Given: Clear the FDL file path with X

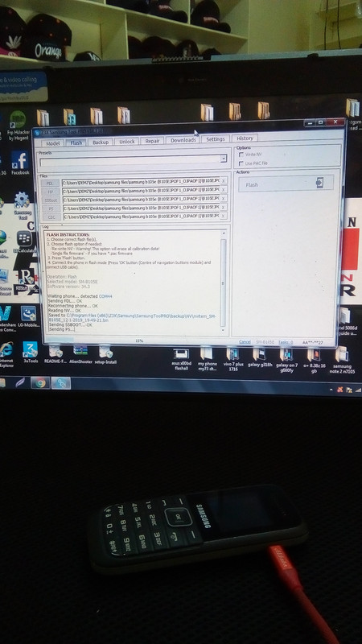Looking at the screenshot, I should pos(224,180).
